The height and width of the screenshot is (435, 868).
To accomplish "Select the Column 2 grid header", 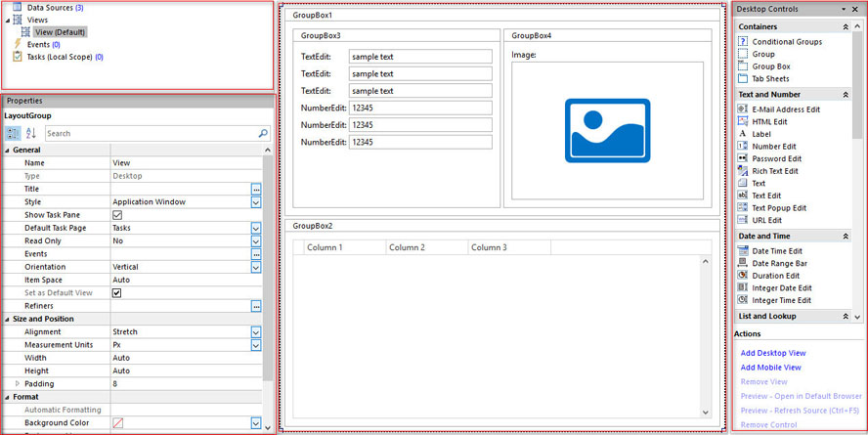I will [x=427, y=247].
